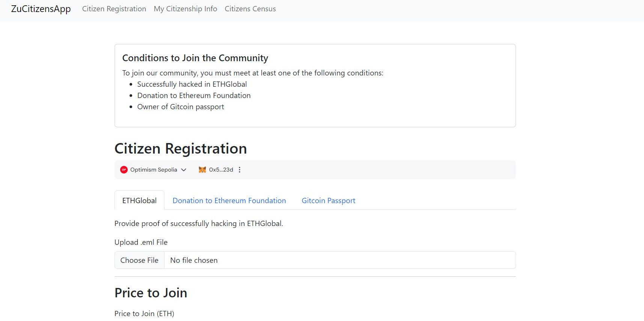
Task: Click the Choose File button
Action: [139, 260]
